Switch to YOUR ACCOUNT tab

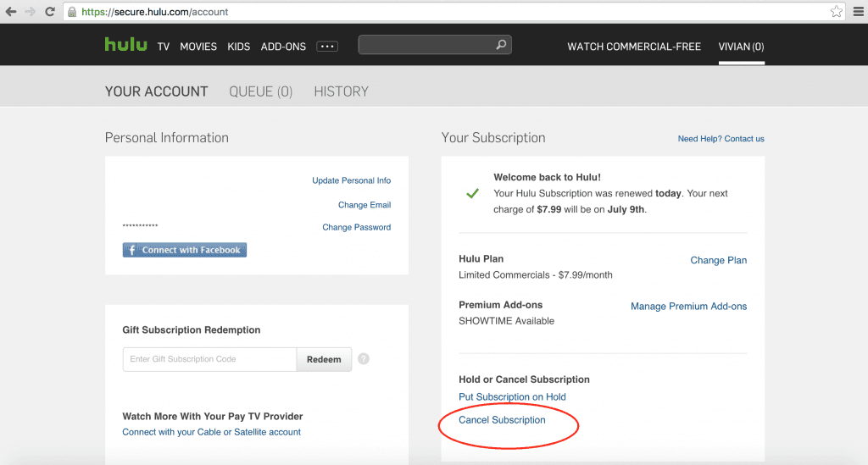(157, 91)
